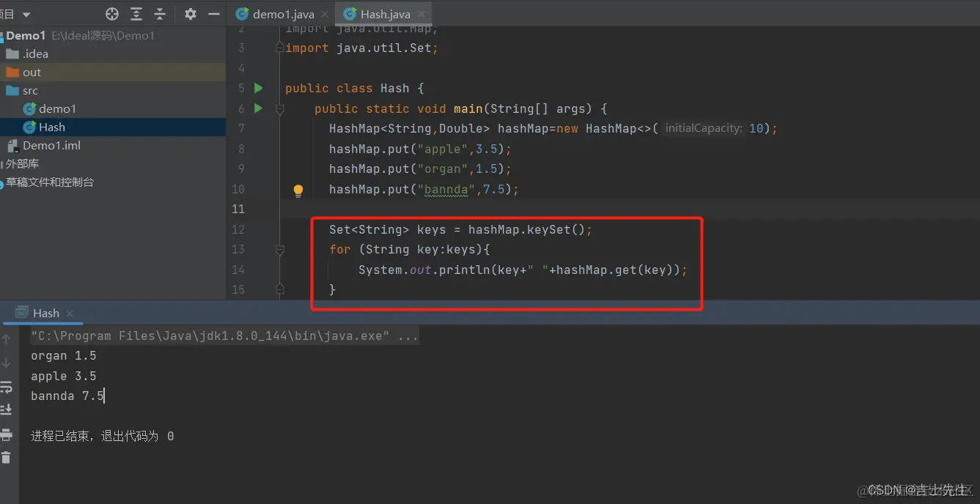Click the underlined "bannda" string
The height and width of the screenshot is (504, 980).
tap(446, 189)
